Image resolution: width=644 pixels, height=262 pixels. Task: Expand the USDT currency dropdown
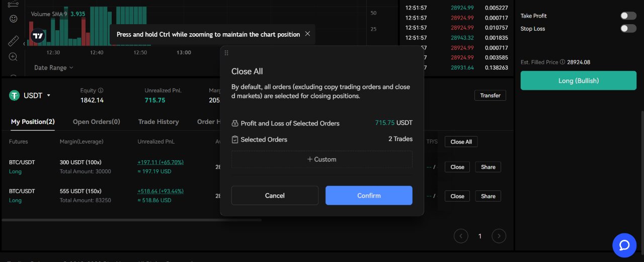click(49, 95)
